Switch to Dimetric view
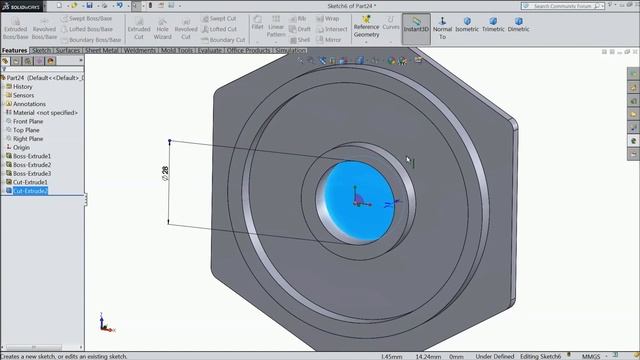The image size is (640, 360). 518,24
